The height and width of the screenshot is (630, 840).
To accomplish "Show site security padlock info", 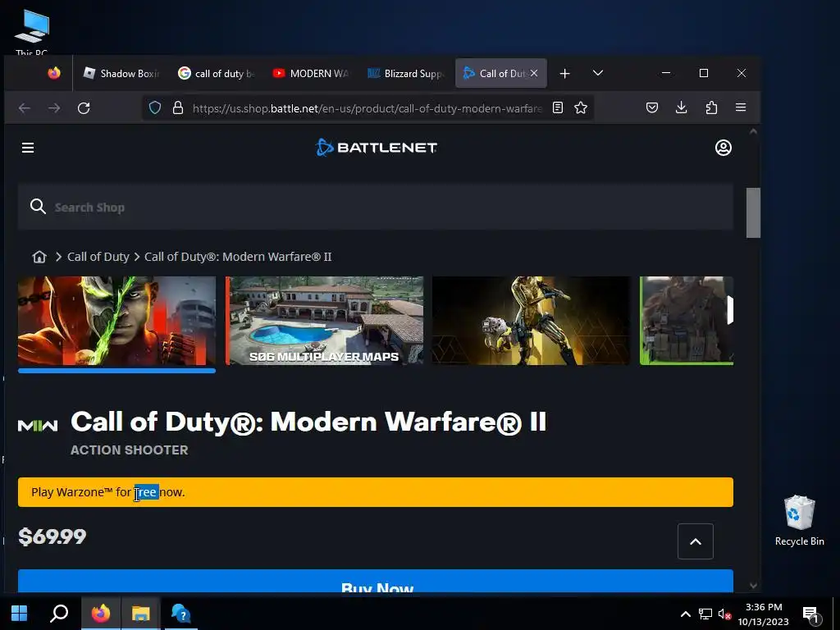I will [x=178, y=108].
